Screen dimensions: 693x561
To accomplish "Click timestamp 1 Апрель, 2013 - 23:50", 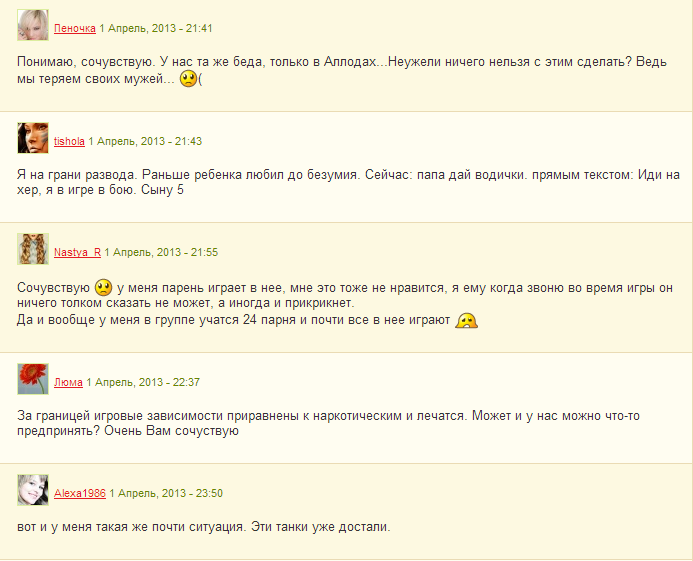I will coord(166,493).
